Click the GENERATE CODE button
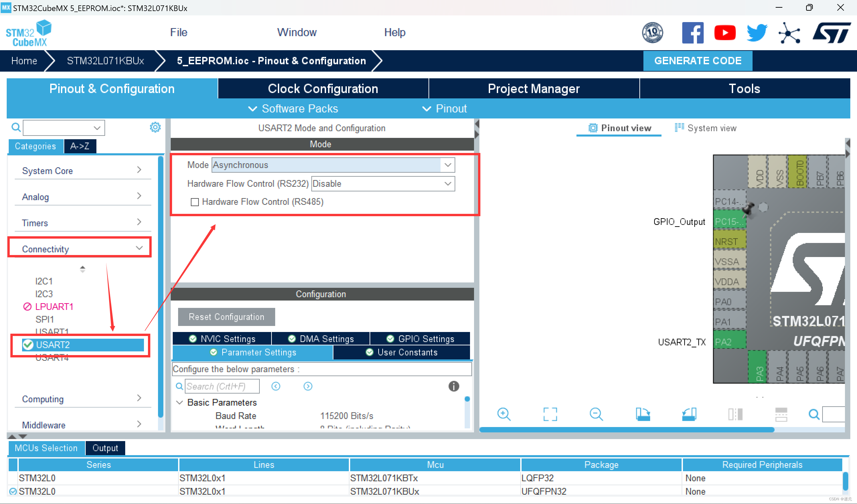 (698, 61)
